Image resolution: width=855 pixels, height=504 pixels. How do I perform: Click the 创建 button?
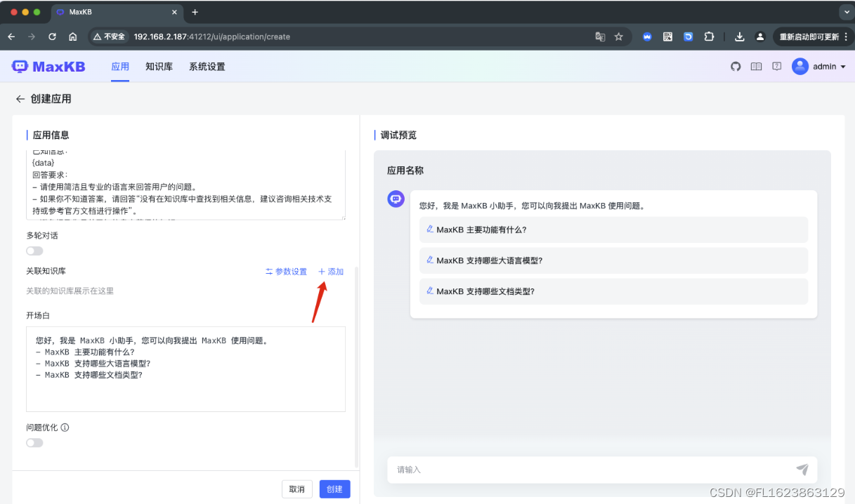tap(334, 489)
